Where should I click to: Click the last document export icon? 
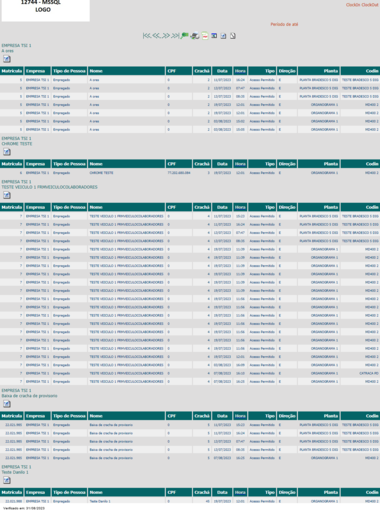[x=233, y=36]
